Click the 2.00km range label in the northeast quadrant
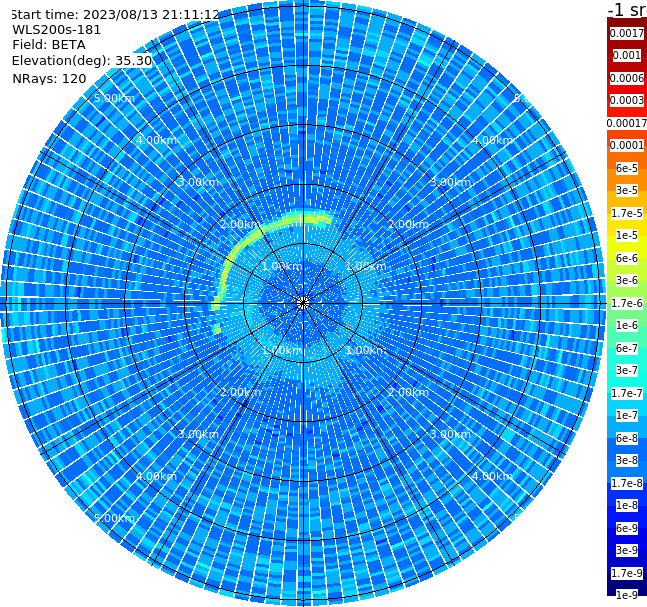This screenshot has width=647, height=607. (408, 224)
